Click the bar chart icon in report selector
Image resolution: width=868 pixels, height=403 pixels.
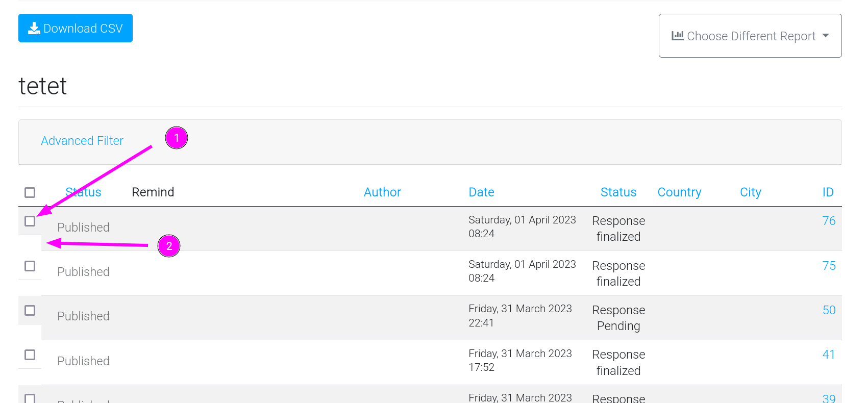coord(677,36)
